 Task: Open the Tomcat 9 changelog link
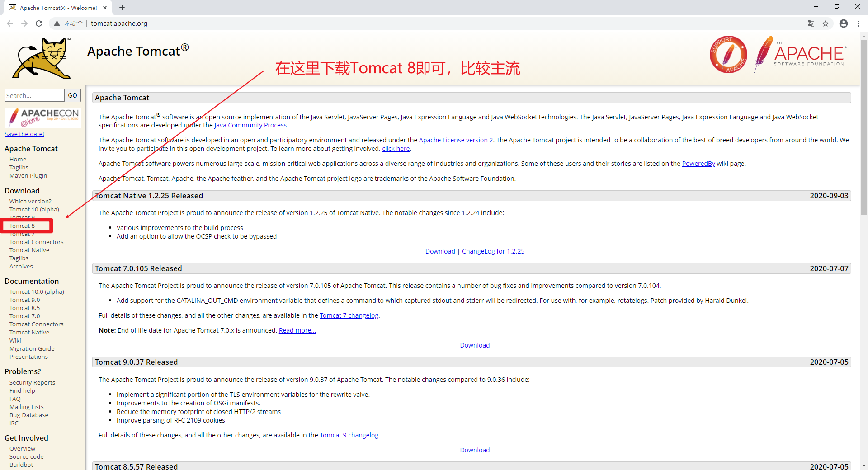point(349,435)
